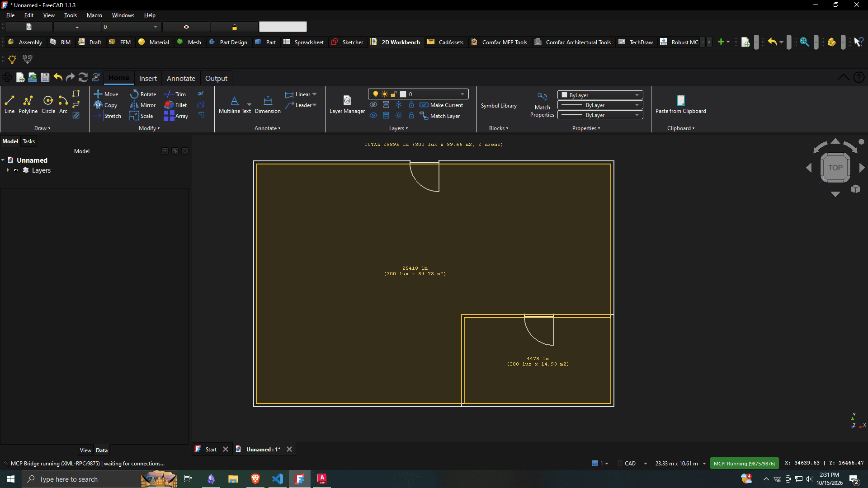Switch to TechDraw workbench

tap(636, 42)
